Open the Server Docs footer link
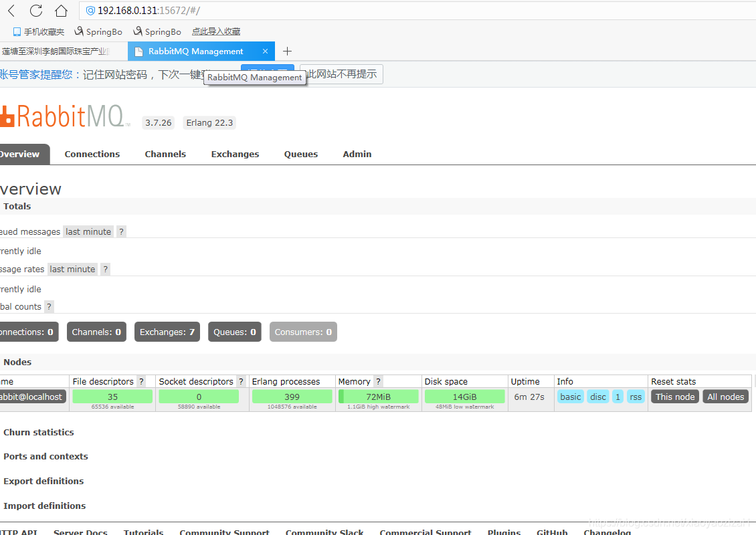This screenshot has width=756, height=535. (x=80, y=532)
